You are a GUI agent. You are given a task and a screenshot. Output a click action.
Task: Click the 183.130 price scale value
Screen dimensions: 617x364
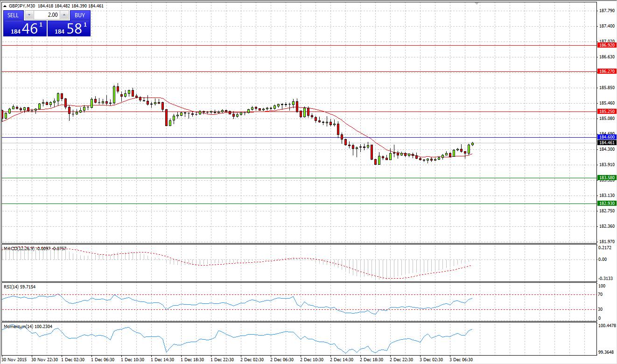tap(607, 196)
